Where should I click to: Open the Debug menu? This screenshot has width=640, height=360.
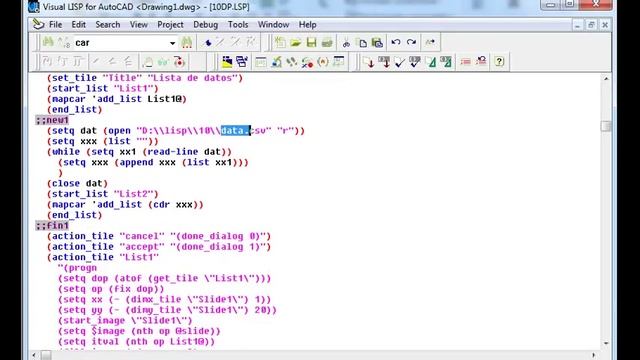pos(205,24)
